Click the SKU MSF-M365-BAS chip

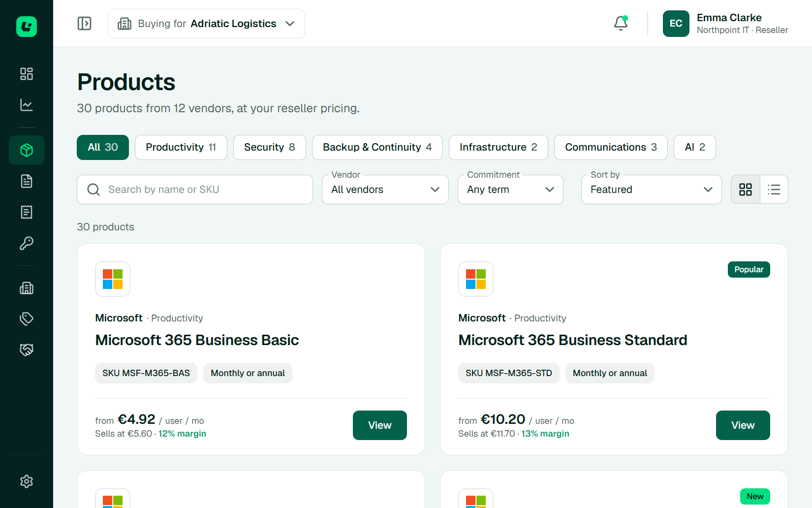(146, 373)
